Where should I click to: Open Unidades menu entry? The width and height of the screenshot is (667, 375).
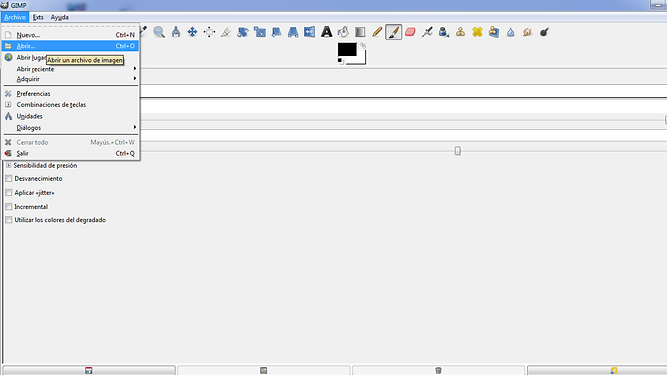click(71, 116)
